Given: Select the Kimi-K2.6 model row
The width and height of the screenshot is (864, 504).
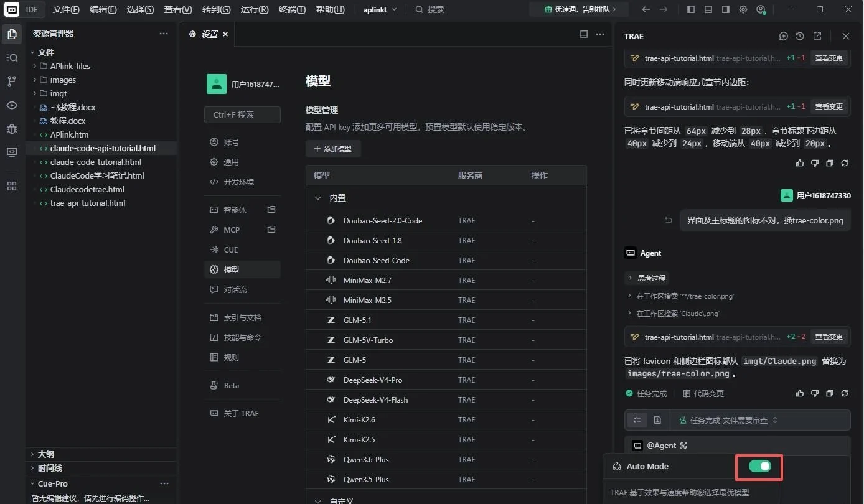Looking at the screenshot, I should pyautogui.click(x=446, y=419).
